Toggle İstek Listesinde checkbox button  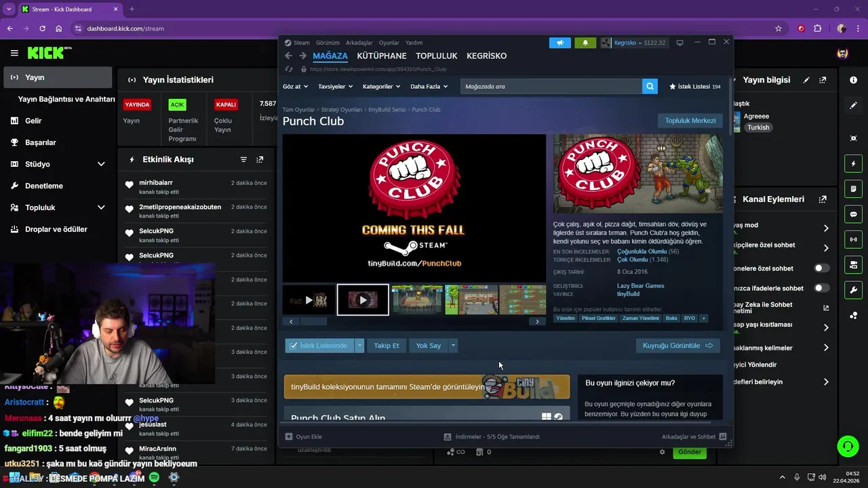[320, 346]
